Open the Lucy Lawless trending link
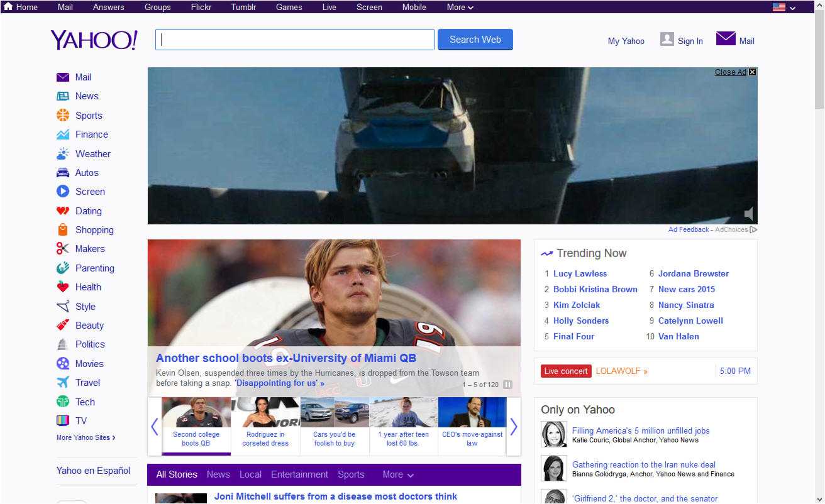Screen dimensions: 825x504 click(x=580, y=273)
